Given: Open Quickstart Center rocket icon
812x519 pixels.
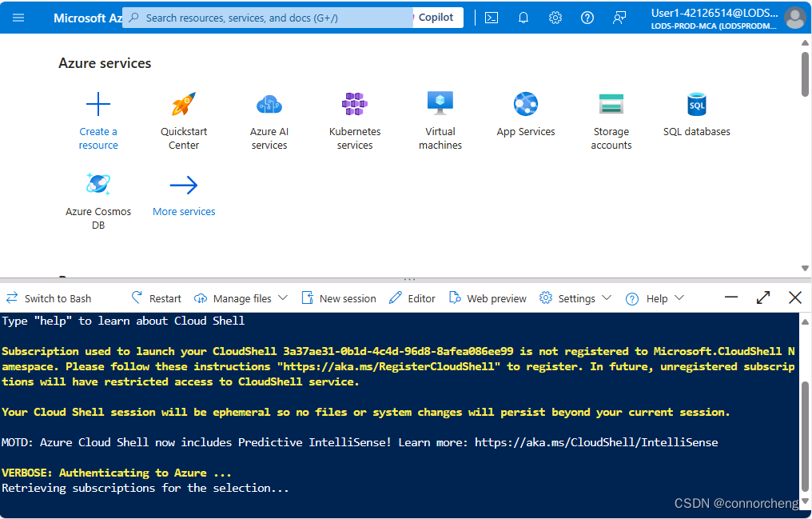Looking at the screenshot, I should click(x=183, y=104).
